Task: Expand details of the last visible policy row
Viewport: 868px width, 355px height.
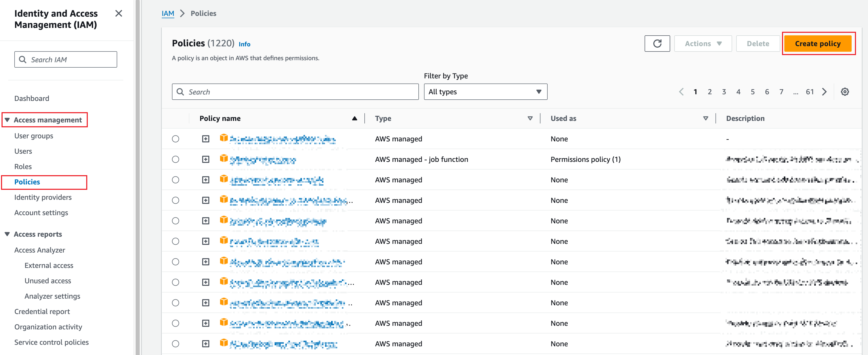Action: [205, 343]
